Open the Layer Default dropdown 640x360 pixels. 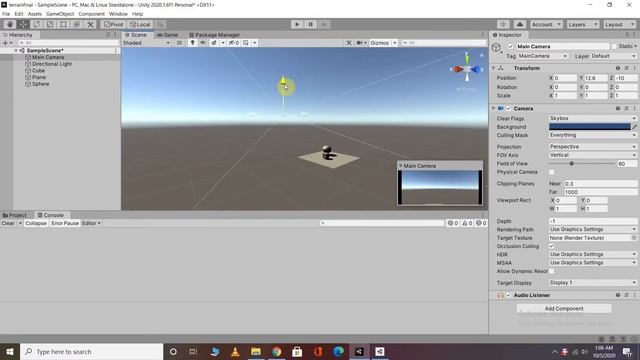[x=614, y=56]
